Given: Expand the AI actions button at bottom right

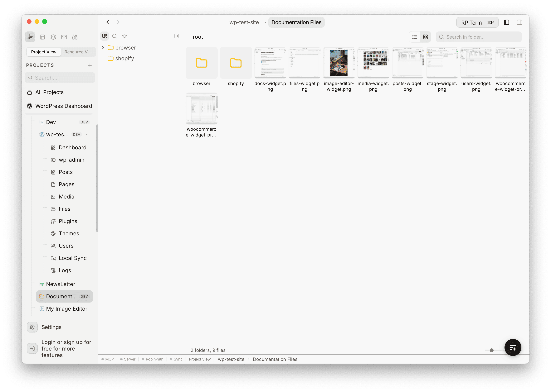Looking at the screenshot, I should [513, 348].
